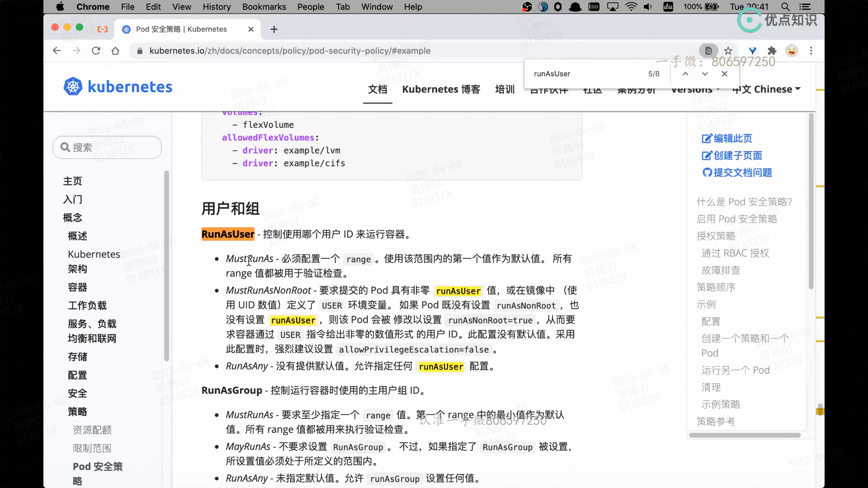Select the 文档 navigation tab
The height and width of the screenshot is (488, 868).
click(377, 89)
